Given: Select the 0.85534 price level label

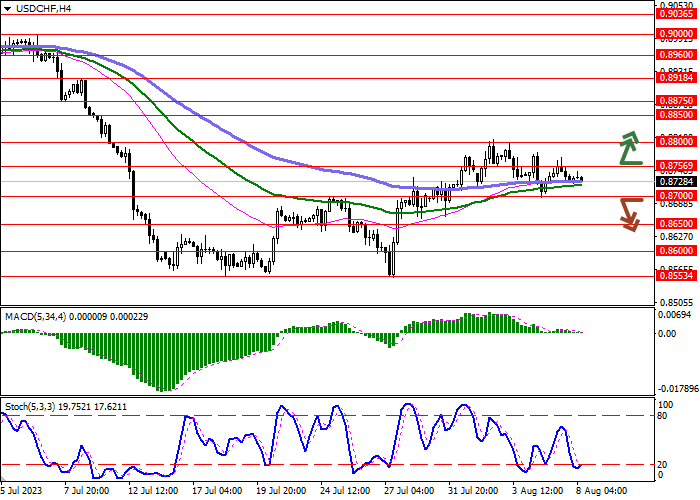Looking at the screenshot, I should point(676,275).
